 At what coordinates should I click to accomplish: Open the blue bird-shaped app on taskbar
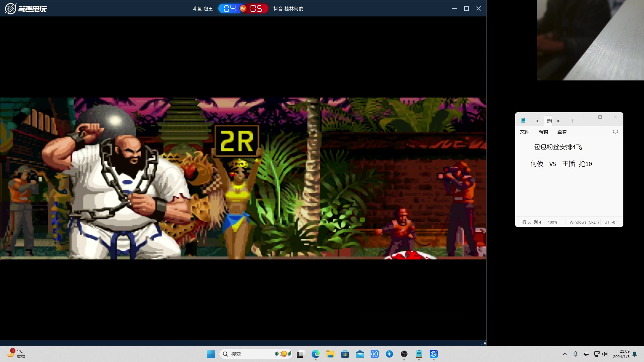389,354
